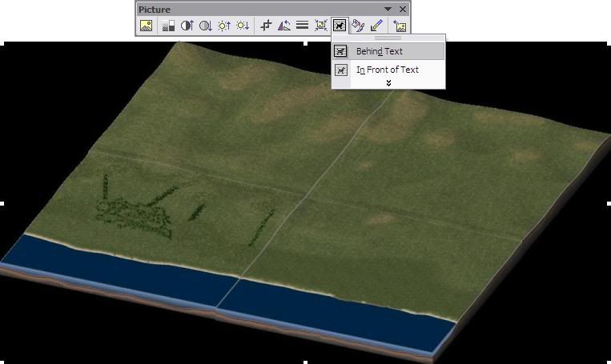This screenshot has height=364, width=611.
Task: Increase picture contrast with More Contrast
Action: (x=187, y=26)
